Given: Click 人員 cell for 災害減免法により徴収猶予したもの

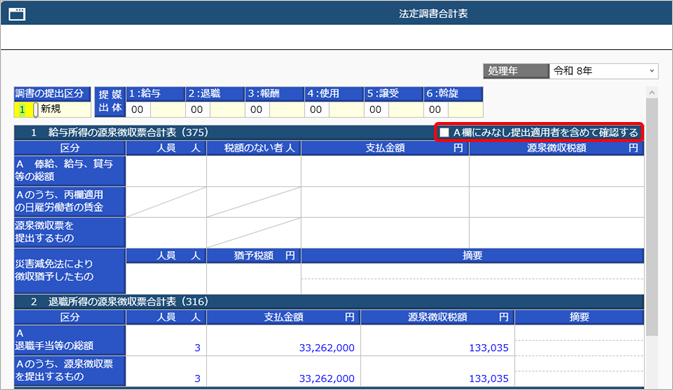Looking at the screenshot, I should (166, 278).
